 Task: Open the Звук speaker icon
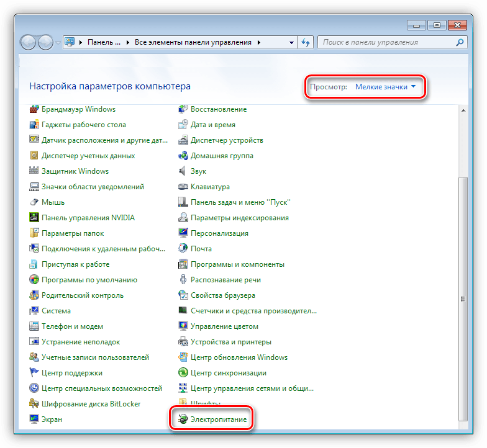coord(183,171)
